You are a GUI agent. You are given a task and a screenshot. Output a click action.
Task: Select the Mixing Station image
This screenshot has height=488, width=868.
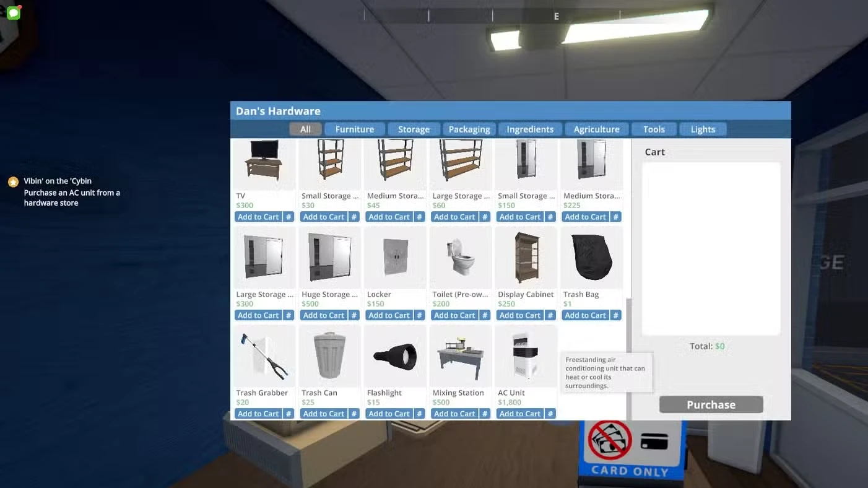(461, 355)
